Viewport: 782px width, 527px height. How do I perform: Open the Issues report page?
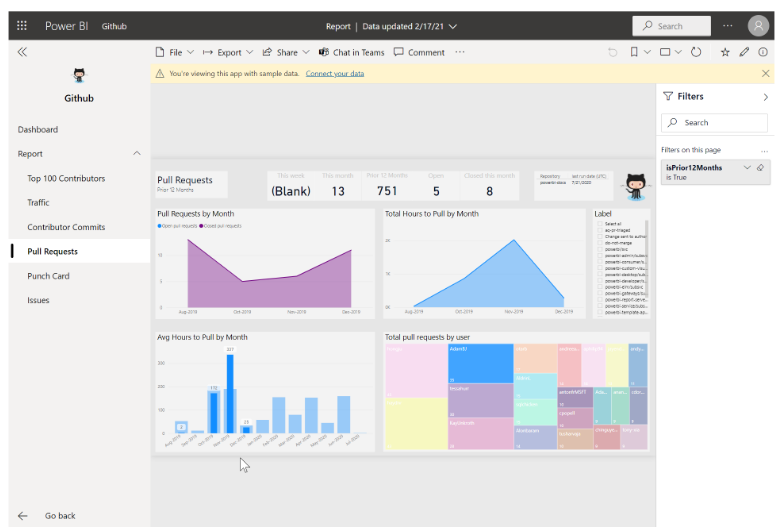click(x=38, y=300)
